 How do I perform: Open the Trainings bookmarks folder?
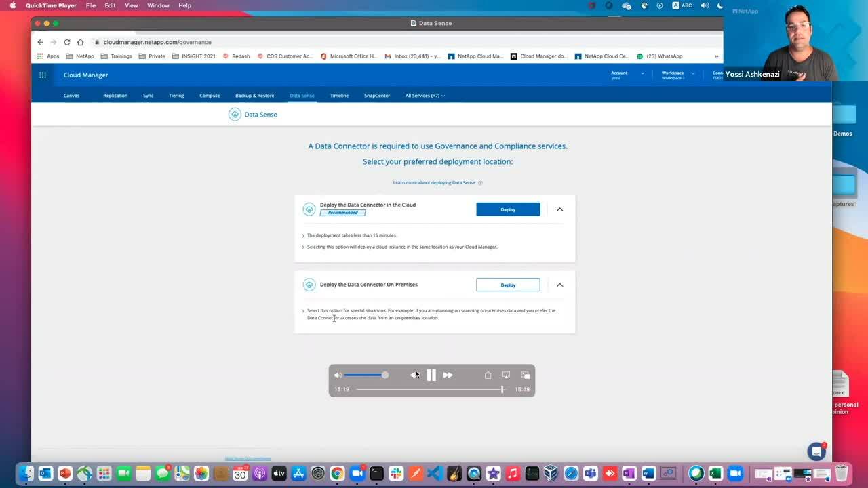(117, 56)
